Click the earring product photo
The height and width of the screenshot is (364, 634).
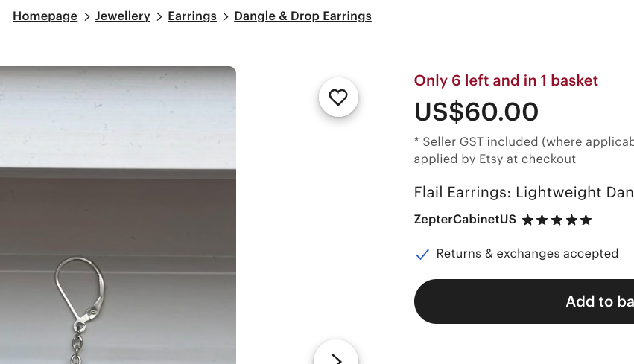118,215
